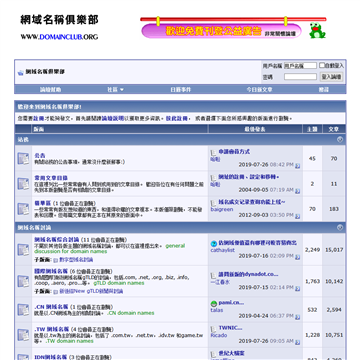The width and height of the screenshot is (360, 360).
Task: Open the 精華區 forum
Action: tap(42, 203)
